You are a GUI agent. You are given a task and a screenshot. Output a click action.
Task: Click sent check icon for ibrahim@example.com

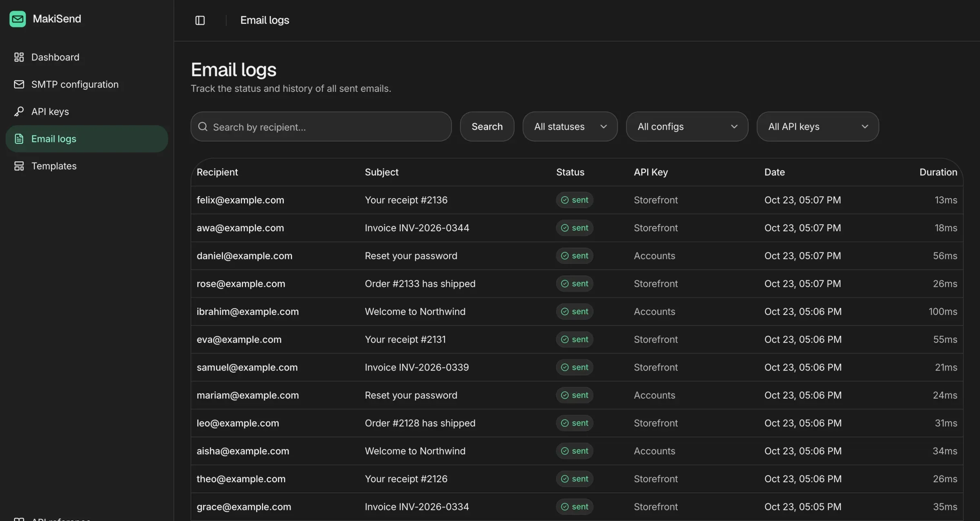point(565,311)
